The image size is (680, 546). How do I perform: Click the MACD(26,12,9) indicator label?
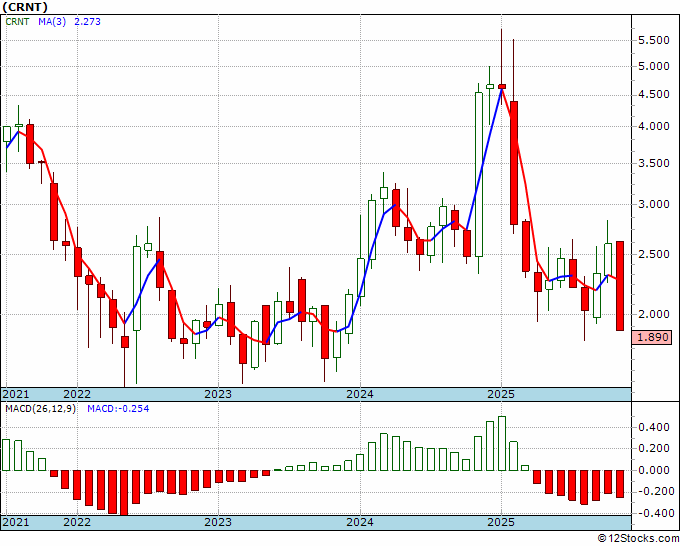pyautogui.click(x=40, y=409)
